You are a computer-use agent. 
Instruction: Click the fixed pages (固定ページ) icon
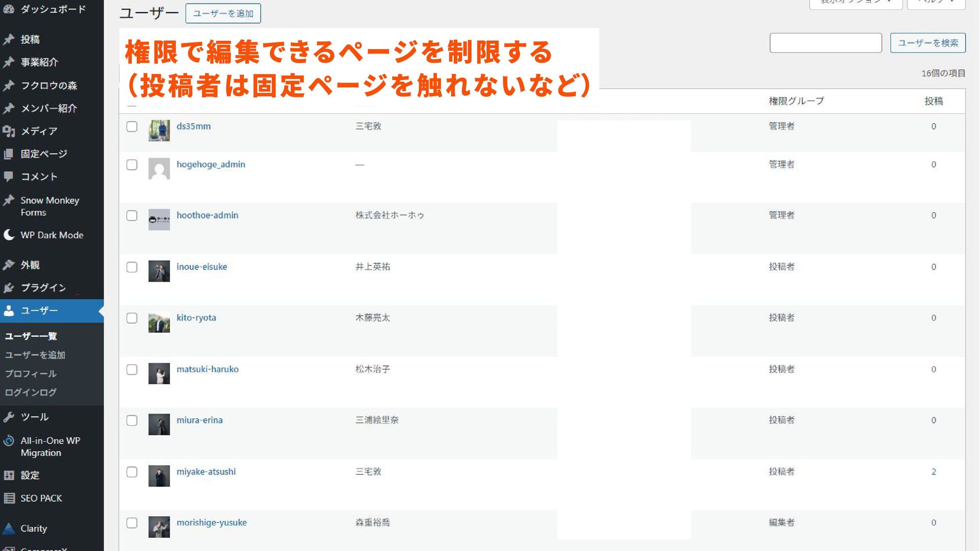click(9, 154)
